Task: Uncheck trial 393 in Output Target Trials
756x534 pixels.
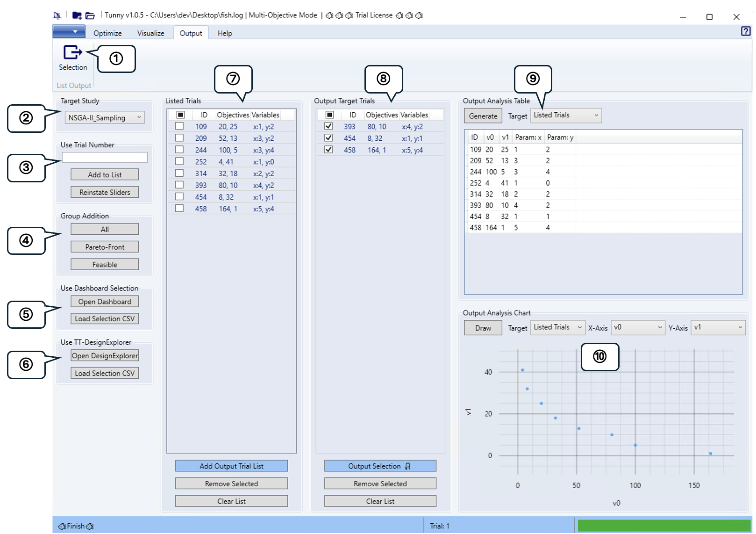Action: 328,126
